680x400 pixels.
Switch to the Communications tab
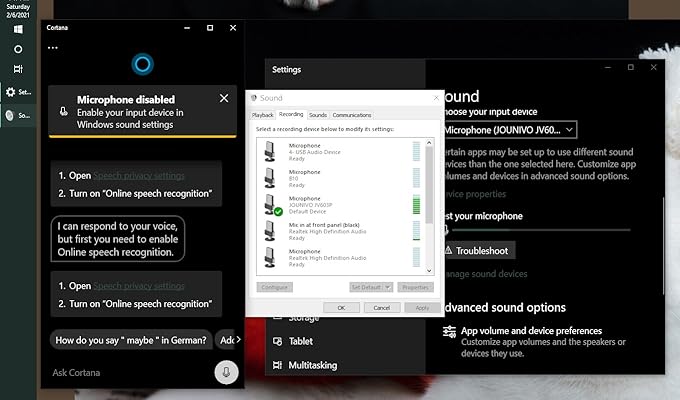(352, 115)
